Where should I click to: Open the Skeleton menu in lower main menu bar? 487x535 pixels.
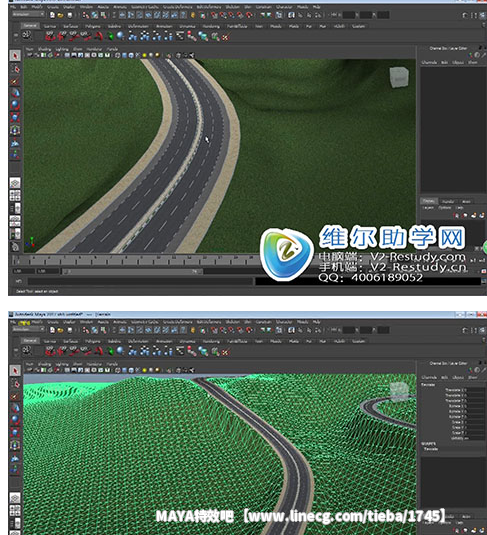(232, 322)
